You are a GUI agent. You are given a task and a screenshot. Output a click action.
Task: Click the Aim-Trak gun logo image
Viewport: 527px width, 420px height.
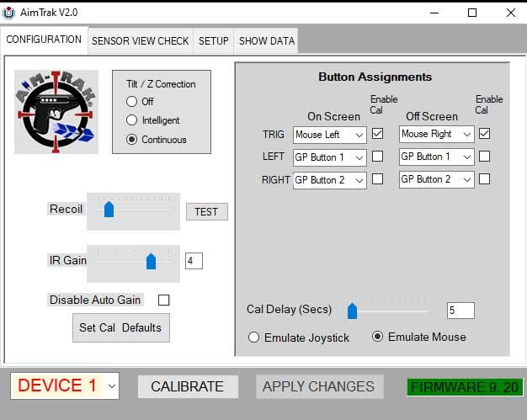56,112
